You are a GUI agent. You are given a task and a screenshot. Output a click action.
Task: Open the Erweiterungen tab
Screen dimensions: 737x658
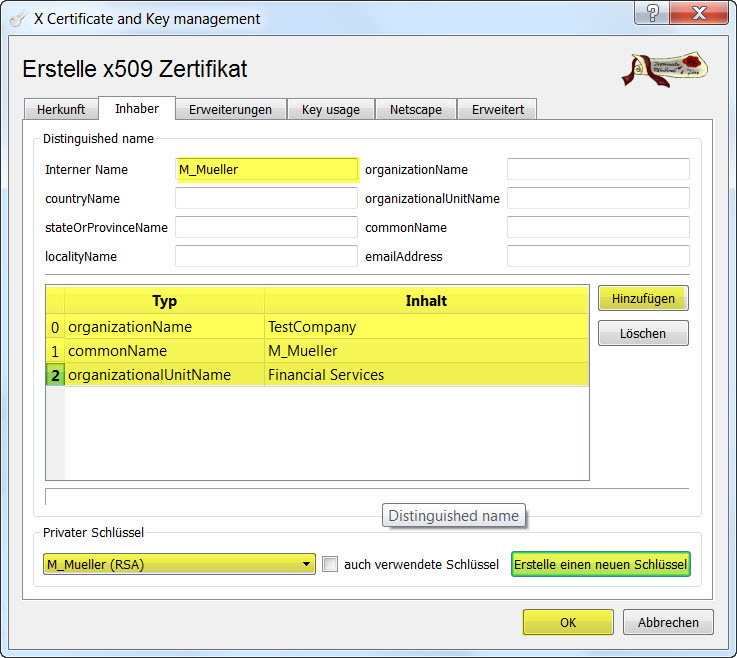(230, 109)
